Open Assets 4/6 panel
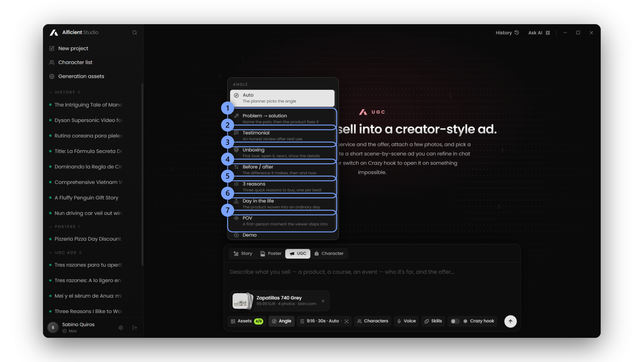This screenshot has height=362, width=644. coord(247,321)
